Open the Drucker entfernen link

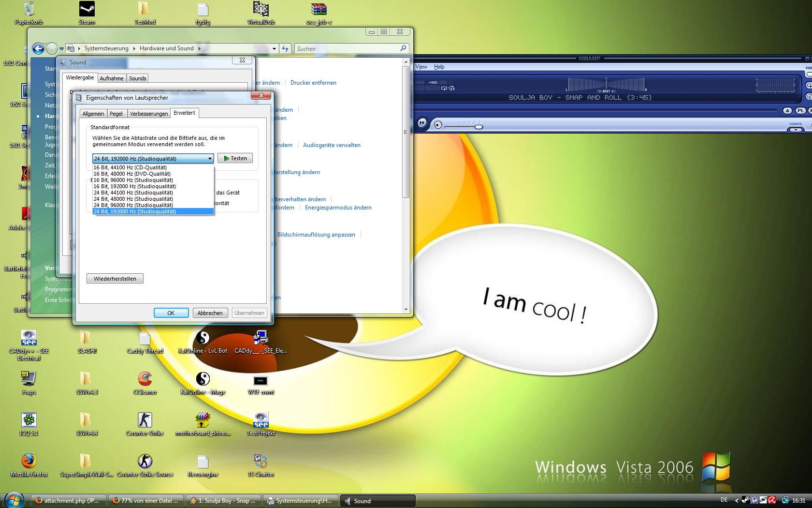click(313, 83)
